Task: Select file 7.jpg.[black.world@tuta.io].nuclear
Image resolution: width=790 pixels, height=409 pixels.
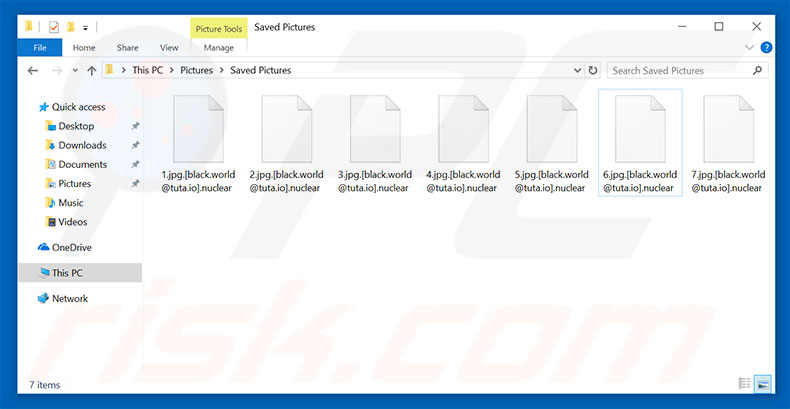Action: pos(729,144)
